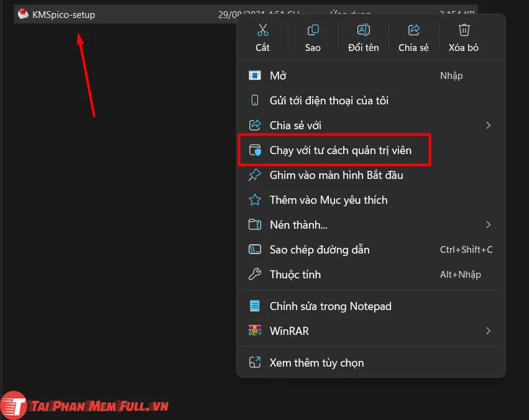Choose Mở from the context menu

tap(278, 76)
